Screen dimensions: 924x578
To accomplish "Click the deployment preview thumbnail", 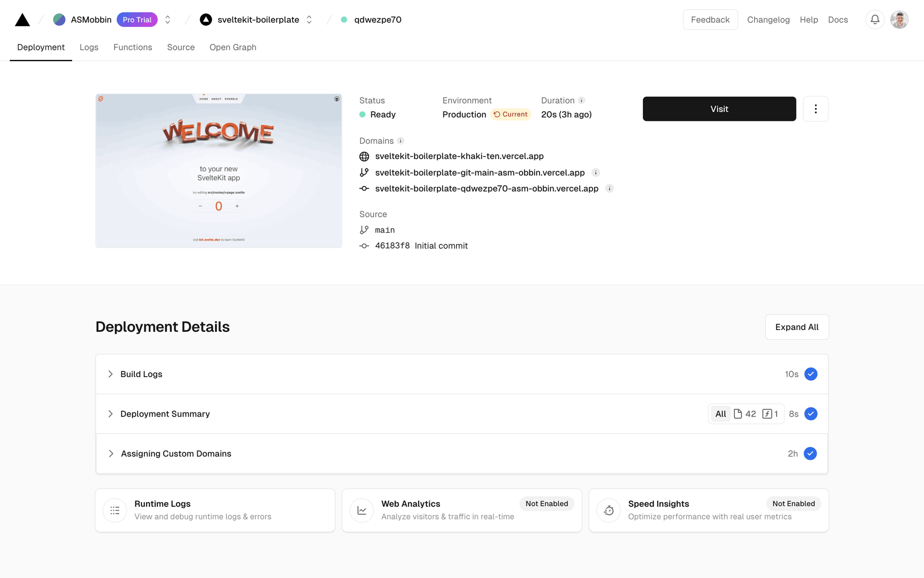I will pos(219,171).
